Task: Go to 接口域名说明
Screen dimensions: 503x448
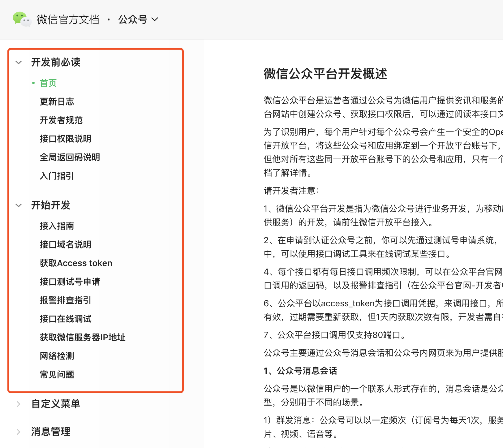Action: (66, 244)
